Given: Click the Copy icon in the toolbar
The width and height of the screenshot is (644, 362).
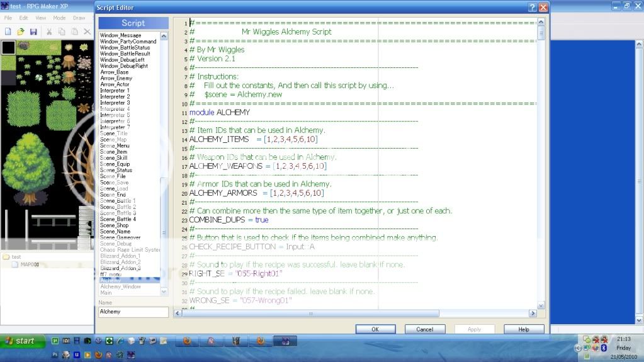Looking at the screenshot, I should point(62,31).
